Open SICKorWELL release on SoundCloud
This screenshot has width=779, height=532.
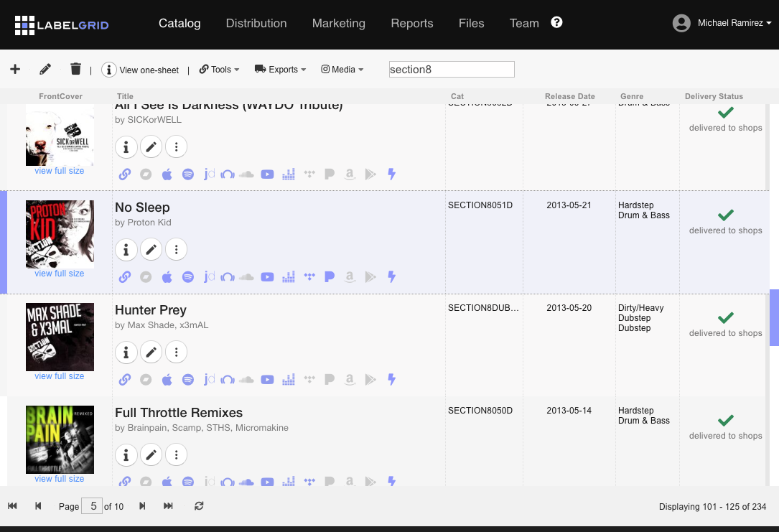point(246,174)
